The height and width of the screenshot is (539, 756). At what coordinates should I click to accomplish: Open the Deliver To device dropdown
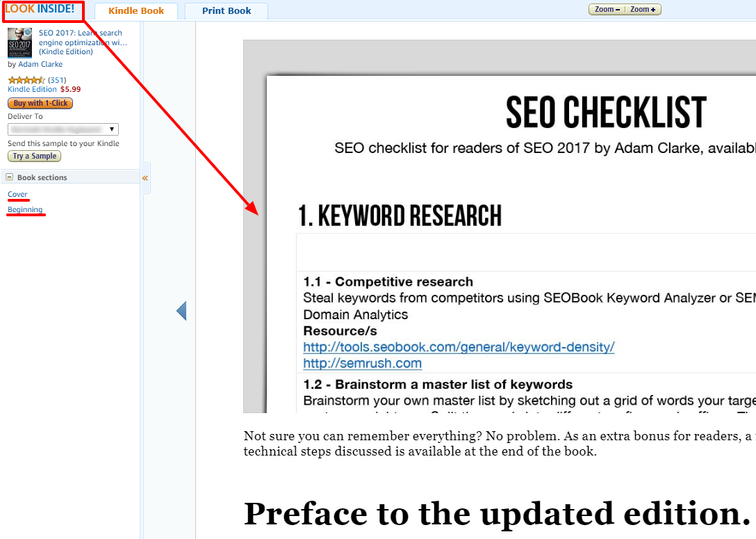coord(63,129)
